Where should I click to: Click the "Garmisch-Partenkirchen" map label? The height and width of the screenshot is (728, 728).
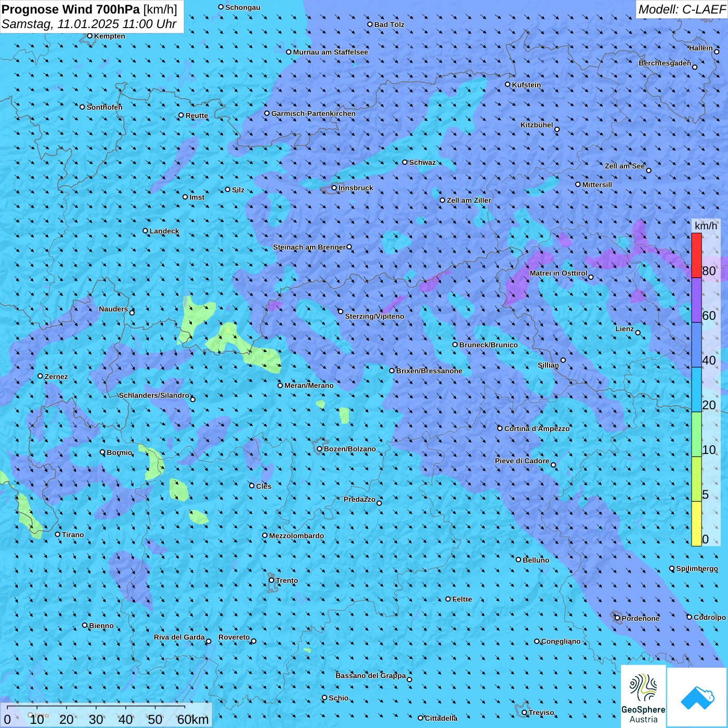314,113
